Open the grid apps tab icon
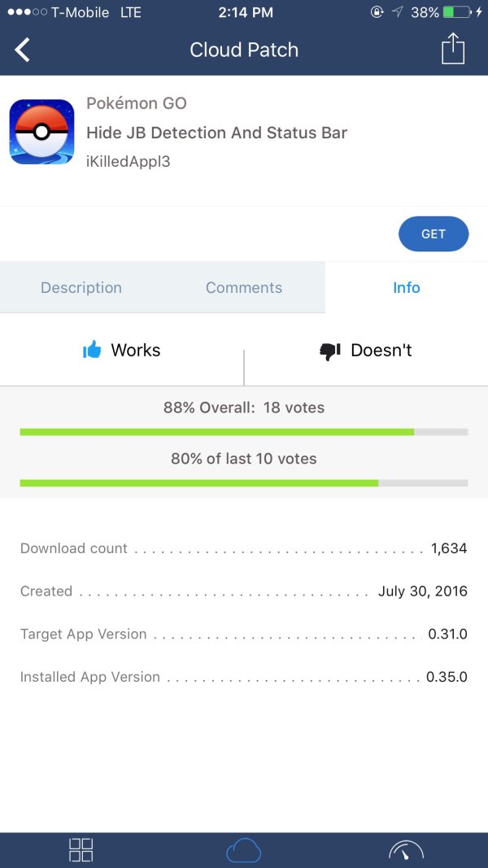This screenshot has height=868, width=488. [x=81, y=850]
